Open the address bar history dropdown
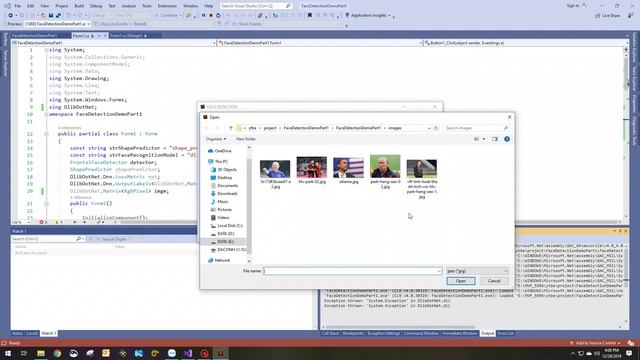Screen dimensions: 640x360 [429, 128]
